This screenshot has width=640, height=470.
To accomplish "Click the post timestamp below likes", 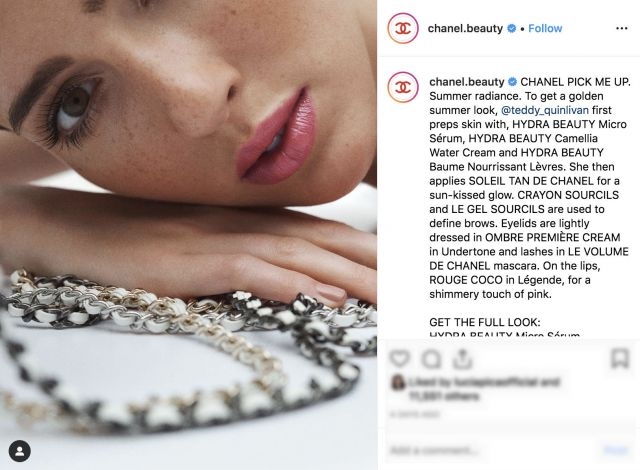I will 415,414.
